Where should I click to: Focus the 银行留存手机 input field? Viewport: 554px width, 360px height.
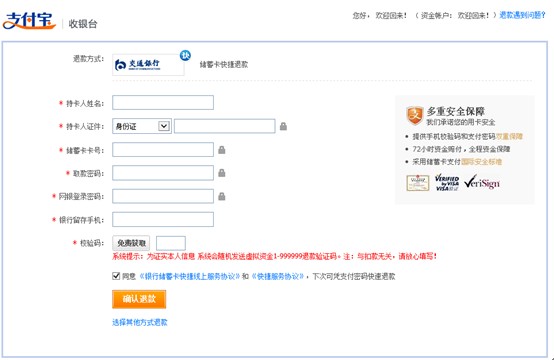click(x=163, y=219)
